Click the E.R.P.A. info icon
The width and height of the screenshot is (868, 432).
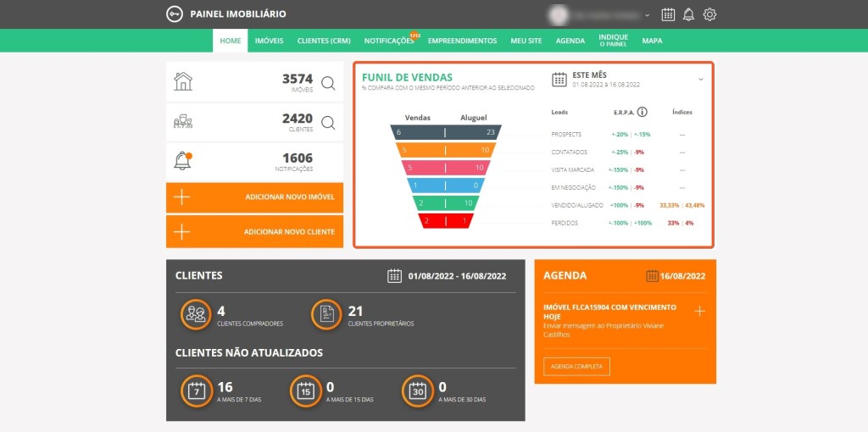tap(642, 112)
